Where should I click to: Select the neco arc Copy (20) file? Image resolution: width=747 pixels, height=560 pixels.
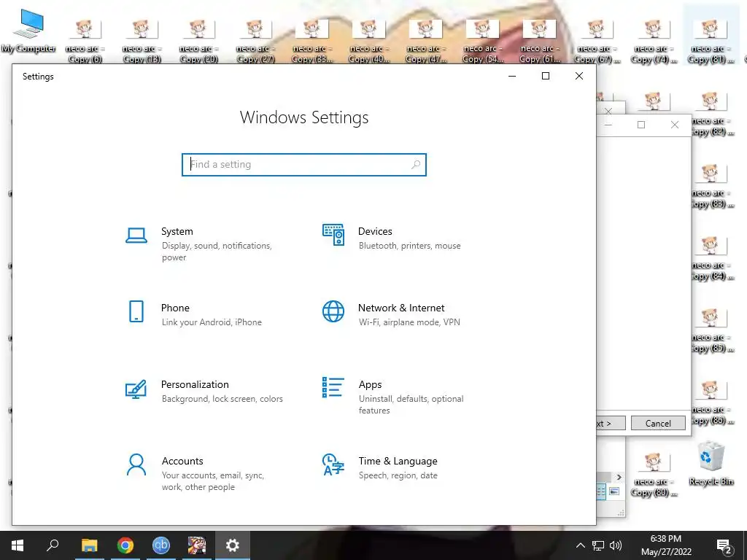coord(198,42)
